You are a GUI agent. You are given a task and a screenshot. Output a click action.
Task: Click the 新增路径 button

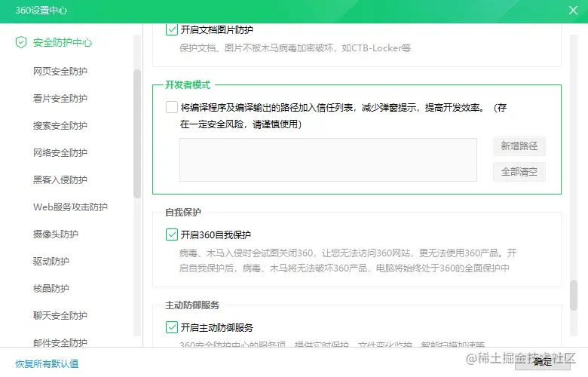(519, 146)
